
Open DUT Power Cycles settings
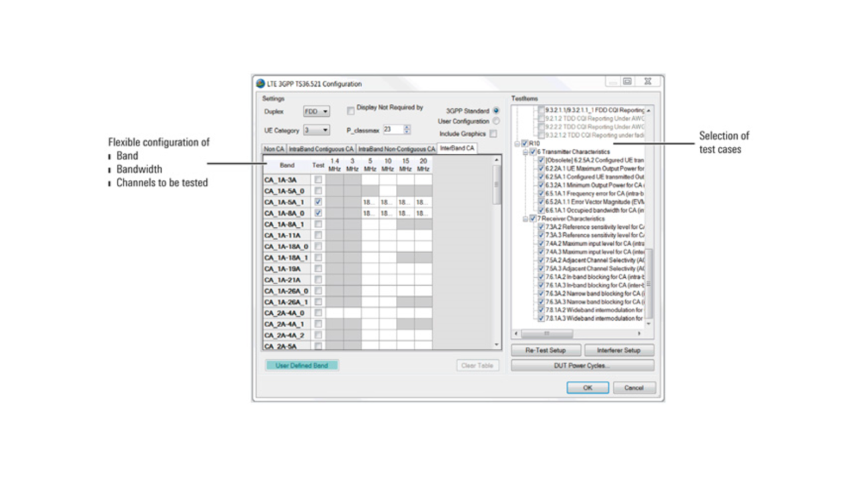click(x=582, y=364)
